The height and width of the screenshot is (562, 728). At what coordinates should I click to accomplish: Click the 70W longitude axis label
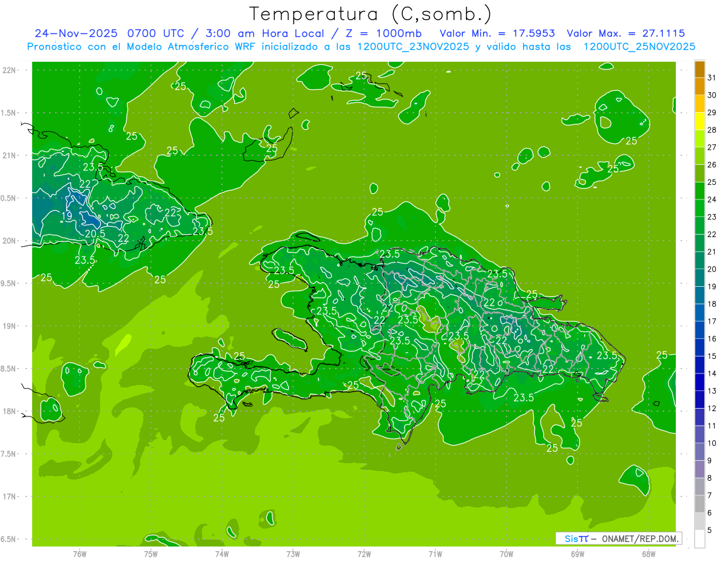click(507, 554)
